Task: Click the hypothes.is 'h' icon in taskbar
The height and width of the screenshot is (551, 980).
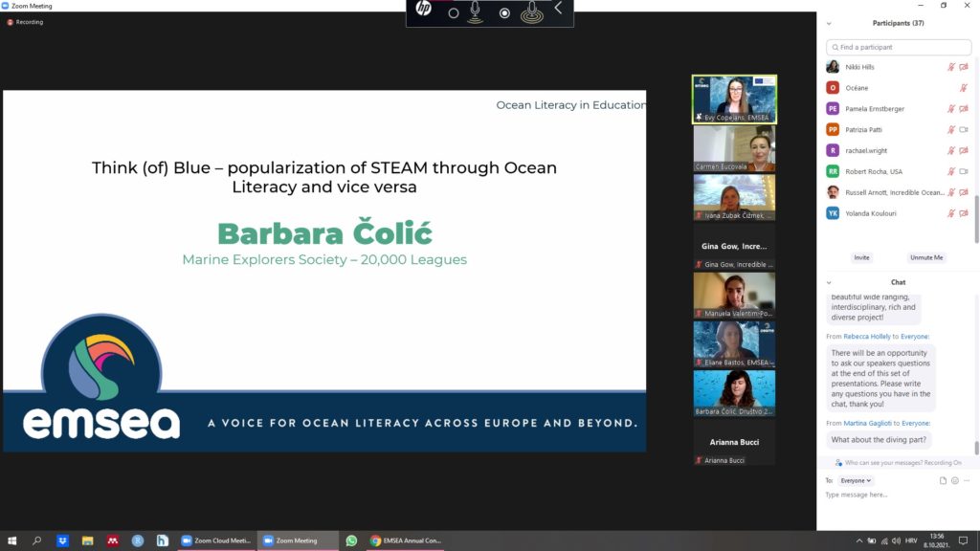Action: 163,540
